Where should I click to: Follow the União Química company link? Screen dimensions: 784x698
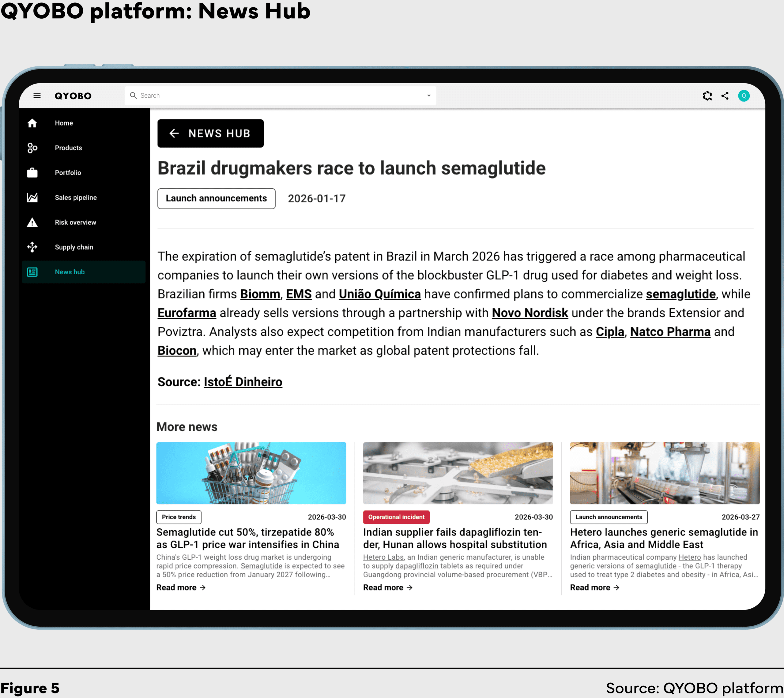click(x=379, y=294)
